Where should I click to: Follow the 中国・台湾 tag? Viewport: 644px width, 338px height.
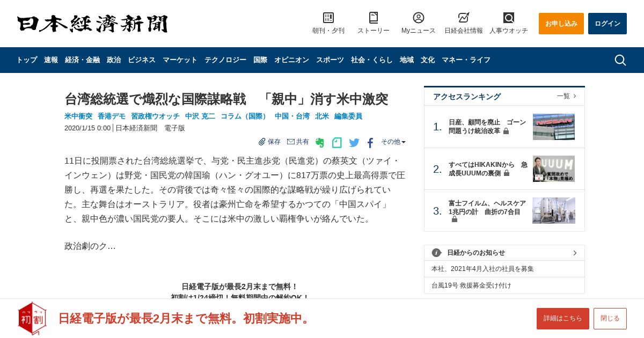(292, 116)
